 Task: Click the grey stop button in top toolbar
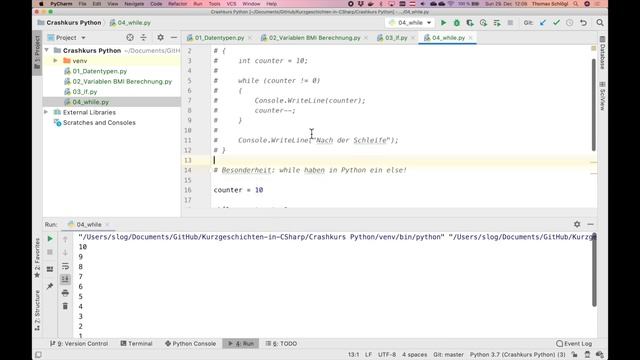(x=510, y=23)
